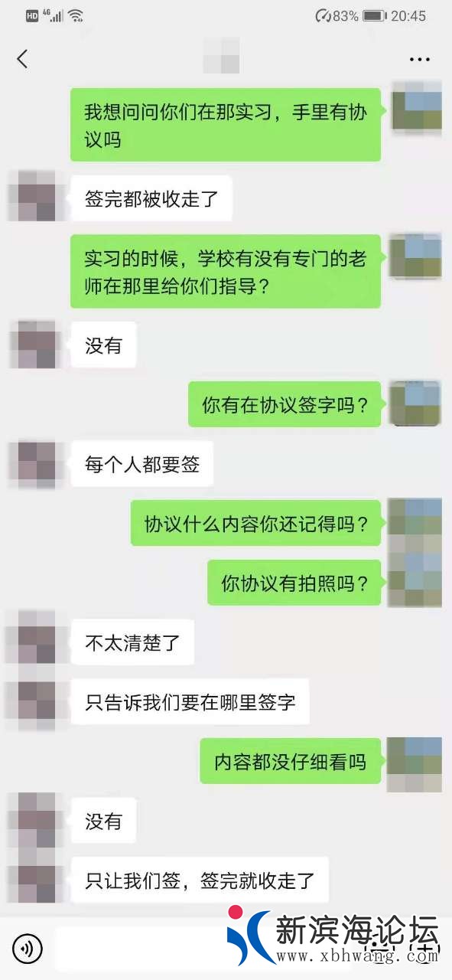Open the three-dot chat options menu
This screenshot has height=980, width=452.
point(420,59)
